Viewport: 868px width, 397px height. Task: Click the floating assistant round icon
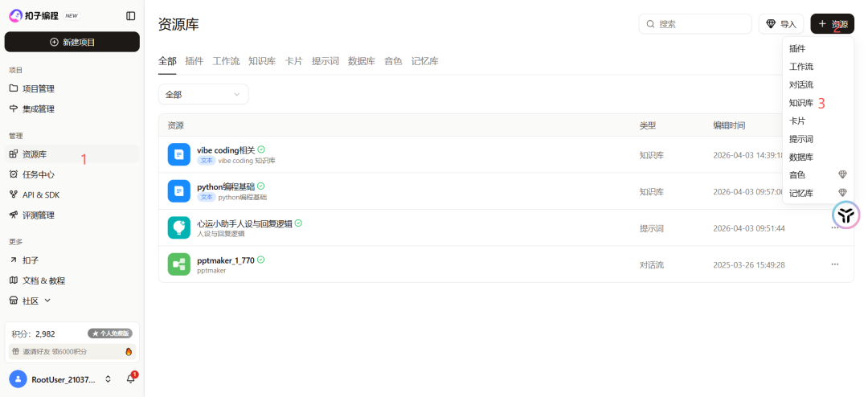(845, 215)
